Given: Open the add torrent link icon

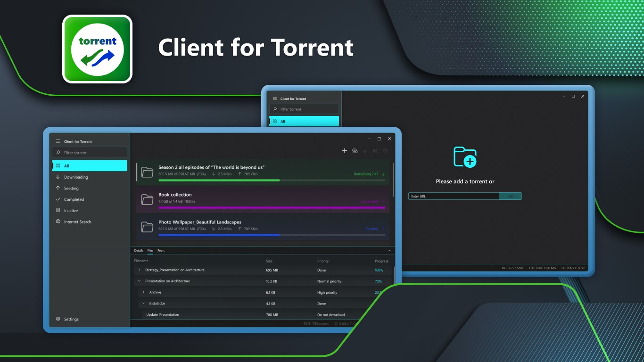Looking at the screenshot, I should pyautogui.click(x=355, y=150).
